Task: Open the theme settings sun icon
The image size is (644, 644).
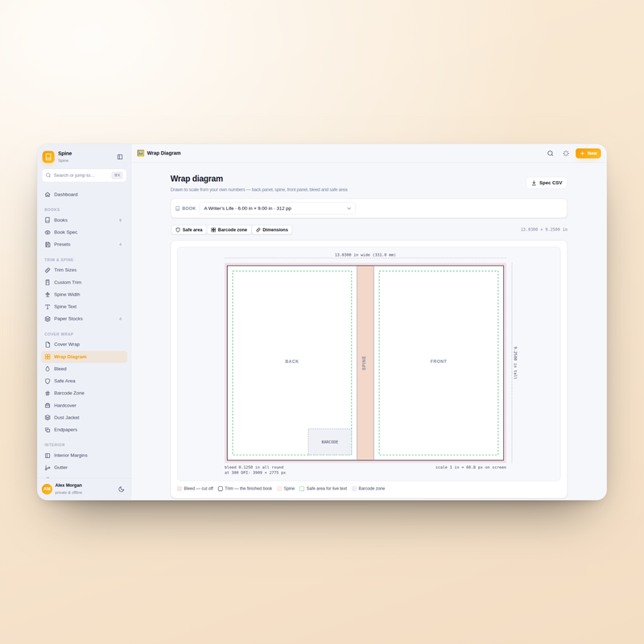Action: tap(566, 153)
